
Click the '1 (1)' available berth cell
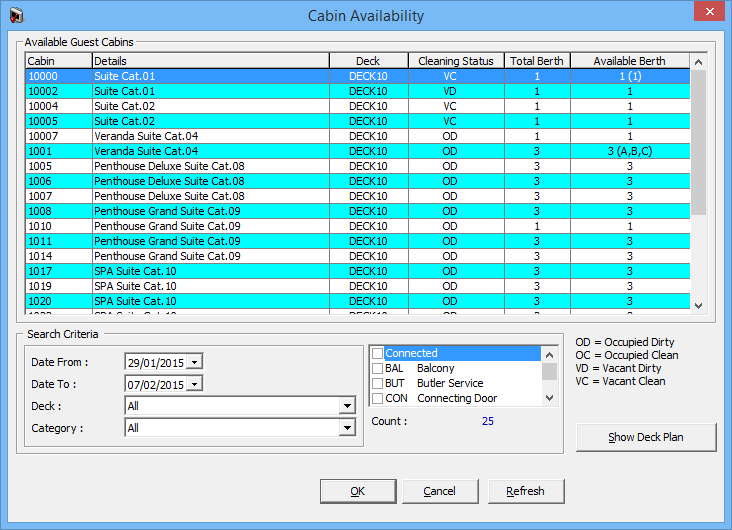point(630,76)
